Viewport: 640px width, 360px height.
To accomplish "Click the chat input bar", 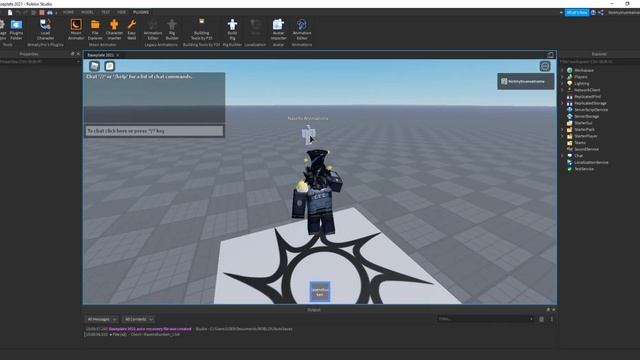I will (154, 131).
